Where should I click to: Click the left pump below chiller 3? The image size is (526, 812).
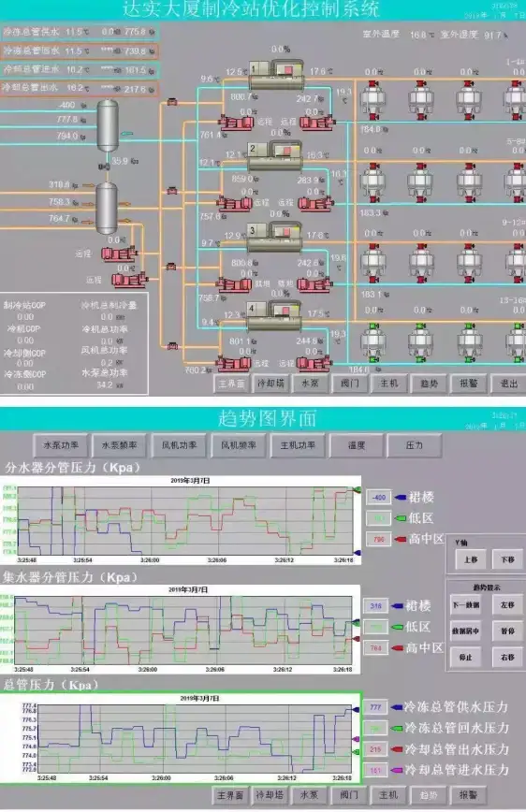[x=234, y=283]
